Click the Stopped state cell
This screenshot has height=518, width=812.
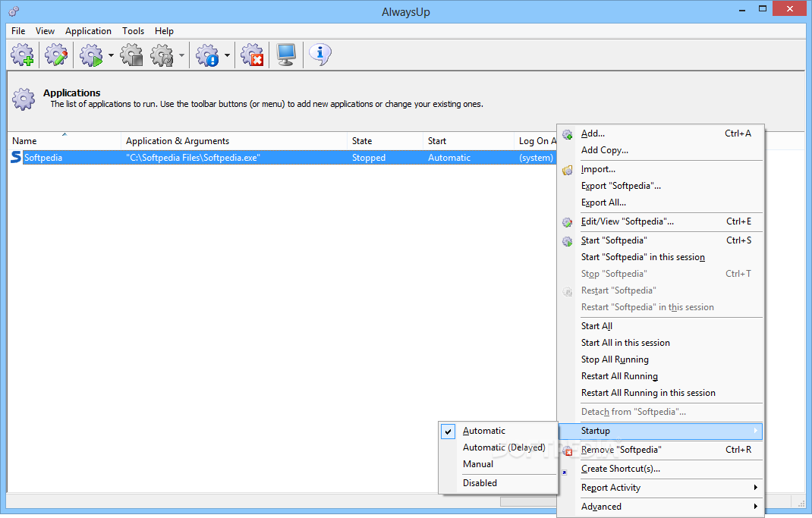[369, 157]
